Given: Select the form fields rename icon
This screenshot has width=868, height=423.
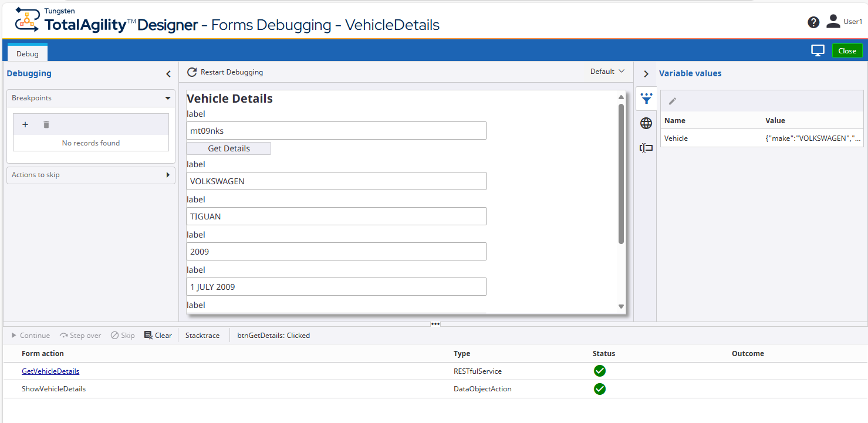Looking at the screenshot, I should coord(646,148).
